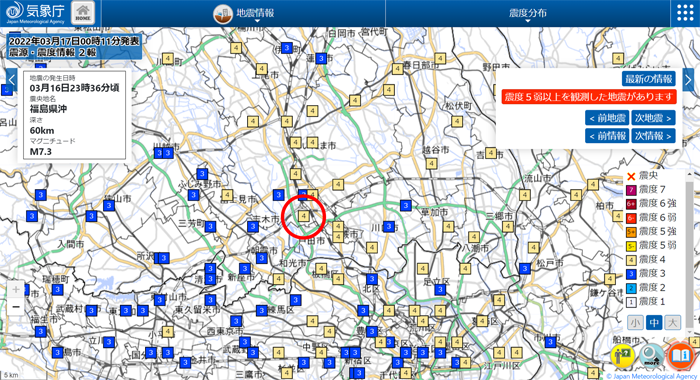Click the 最新の情報 button

coord(649,79)
